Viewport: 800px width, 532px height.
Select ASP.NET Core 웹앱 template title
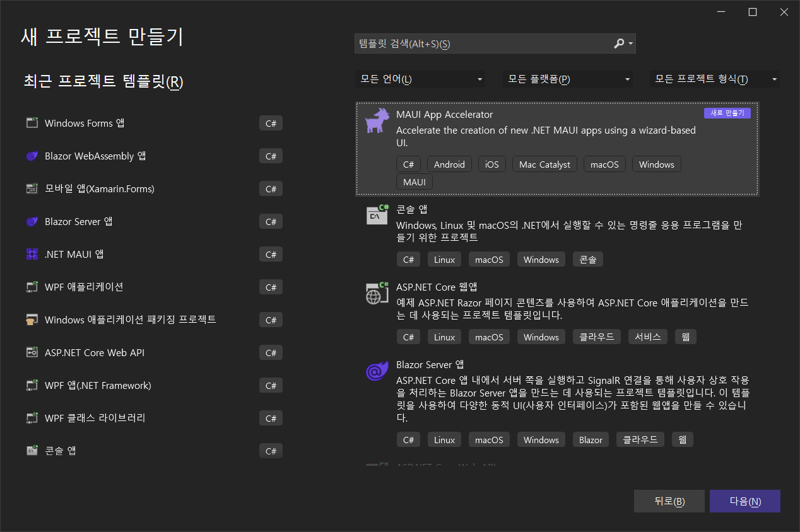[x=437, y=287]
